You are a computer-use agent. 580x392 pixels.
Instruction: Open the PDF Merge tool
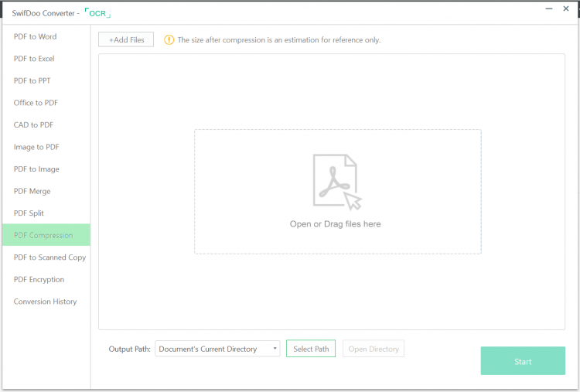click(x=46, y=191)
